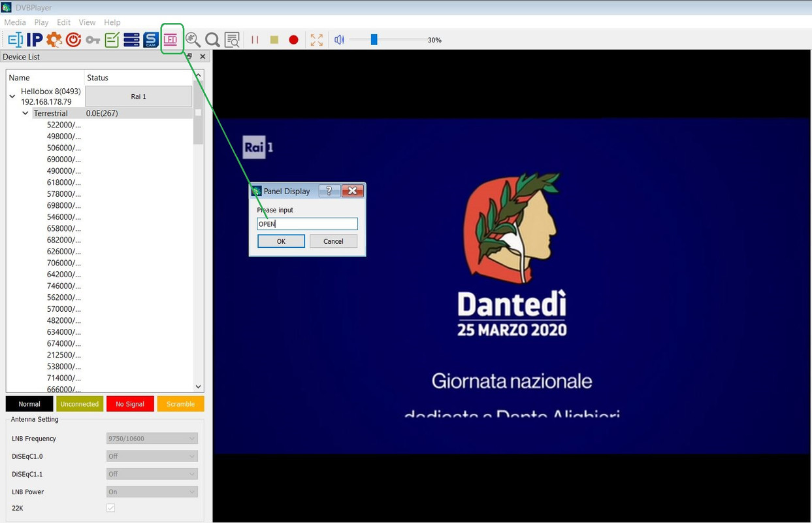Screen dimensions: 812x523
Task: Click the orange Scramble legend button
Action: [180, 404]
